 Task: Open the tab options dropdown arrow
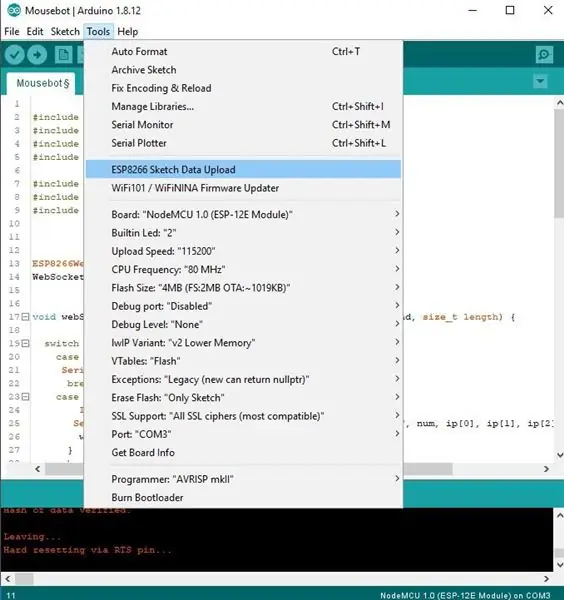540,81
